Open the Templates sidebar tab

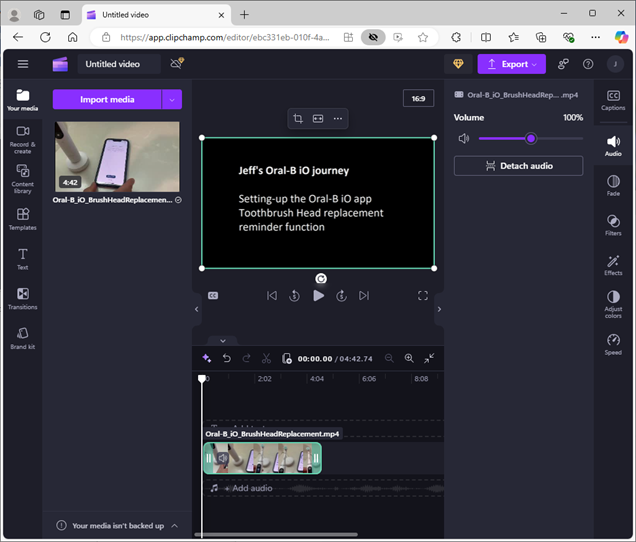click(23, 219)
